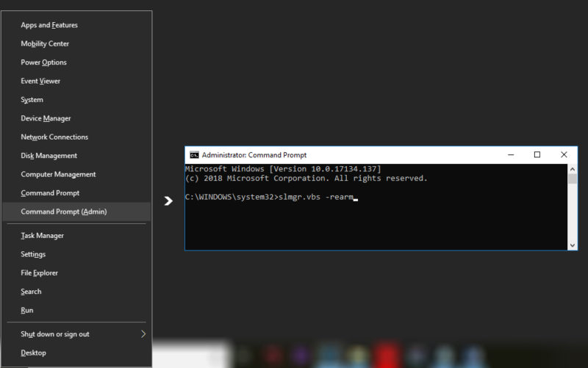Maximize the Command Prompt window
Viewport: 588px width, 368px height.
tap(537, 155)
